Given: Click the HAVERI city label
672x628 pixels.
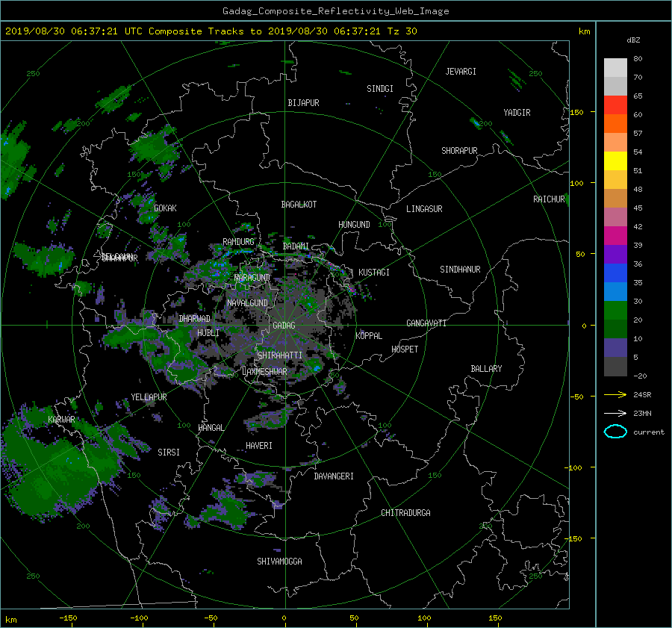Looking at the screenshot, I should coord(259,446).
